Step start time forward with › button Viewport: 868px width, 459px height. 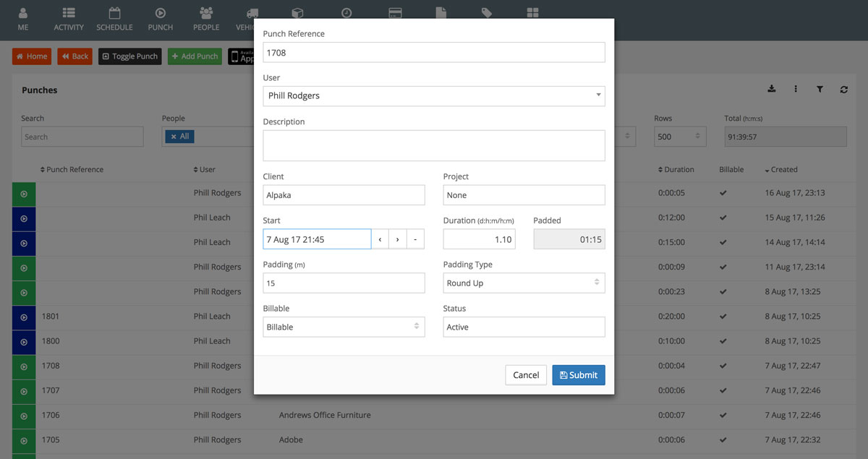[398, 239]
